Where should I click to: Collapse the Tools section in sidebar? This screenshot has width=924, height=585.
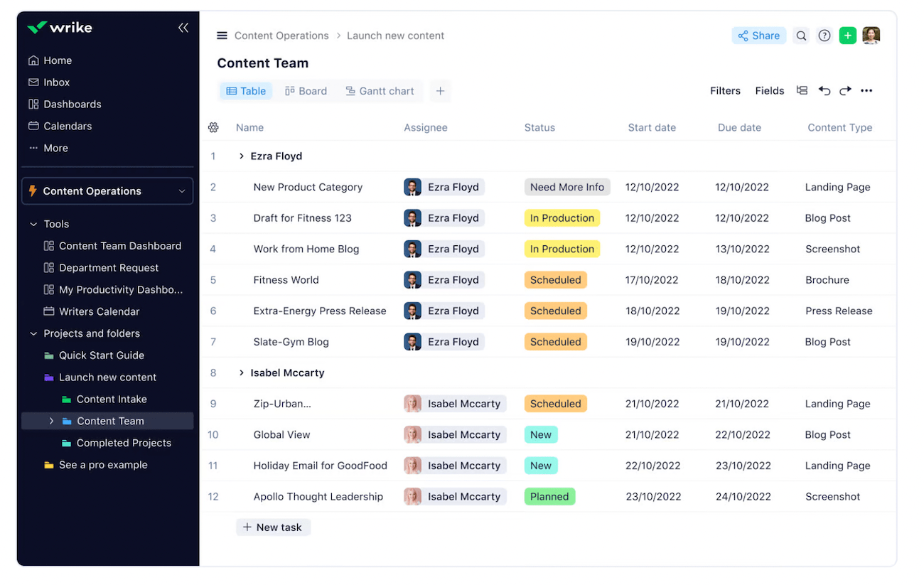33,224
